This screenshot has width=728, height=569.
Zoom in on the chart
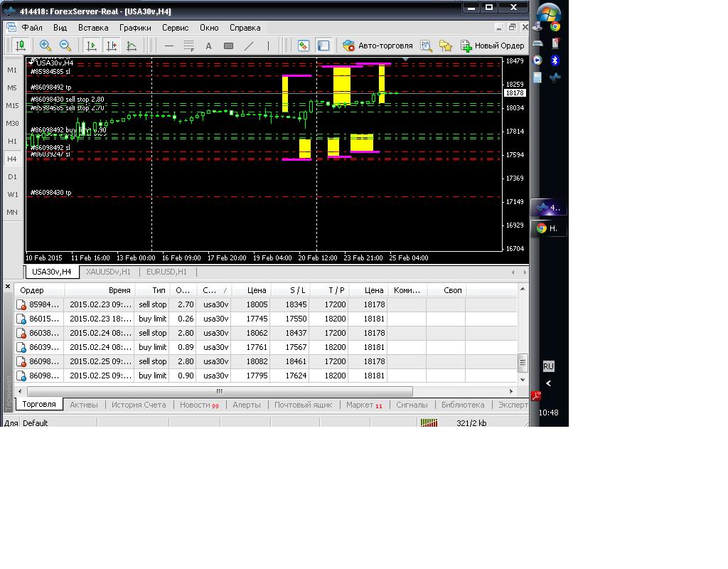45,46
